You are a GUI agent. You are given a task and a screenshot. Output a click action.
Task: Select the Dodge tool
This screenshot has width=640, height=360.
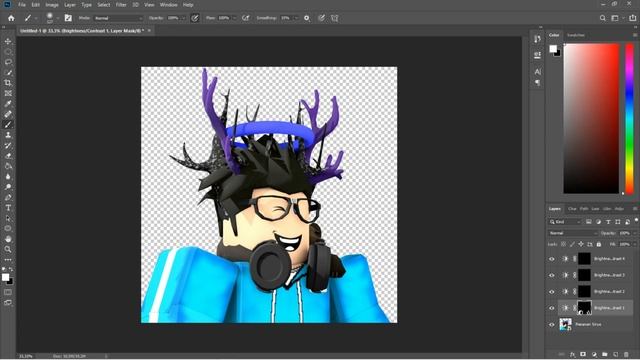(x=8, y=187)
